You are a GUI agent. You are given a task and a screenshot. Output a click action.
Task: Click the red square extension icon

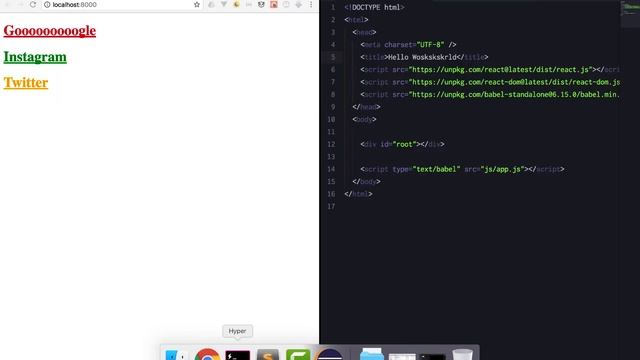tap(274, 4)
